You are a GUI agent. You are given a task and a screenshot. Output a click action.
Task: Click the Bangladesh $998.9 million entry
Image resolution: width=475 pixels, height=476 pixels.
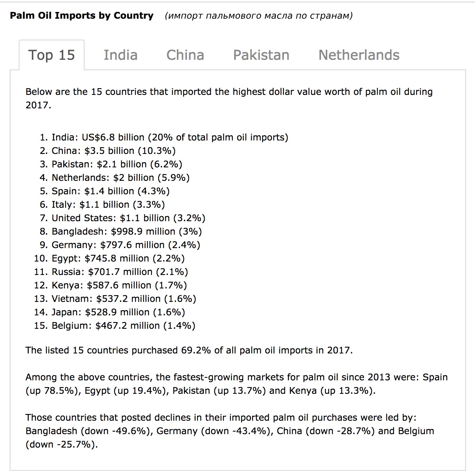coord(127,232)
